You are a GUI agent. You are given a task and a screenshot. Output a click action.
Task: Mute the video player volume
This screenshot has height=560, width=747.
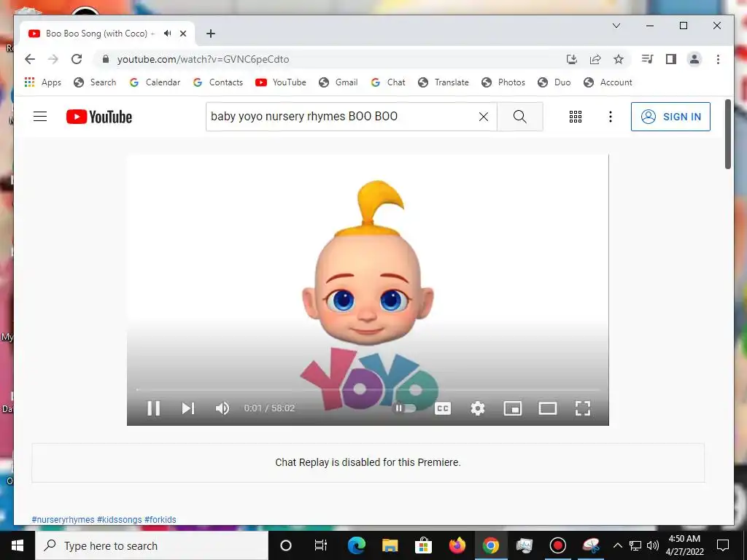pos(222,408)
